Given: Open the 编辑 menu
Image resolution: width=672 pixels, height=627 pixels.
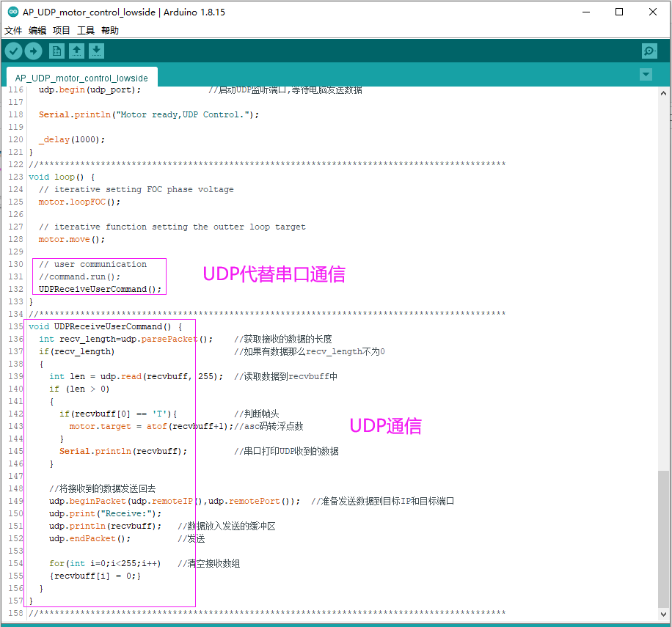Looking at the screenshot, I should tap(37, 30).
